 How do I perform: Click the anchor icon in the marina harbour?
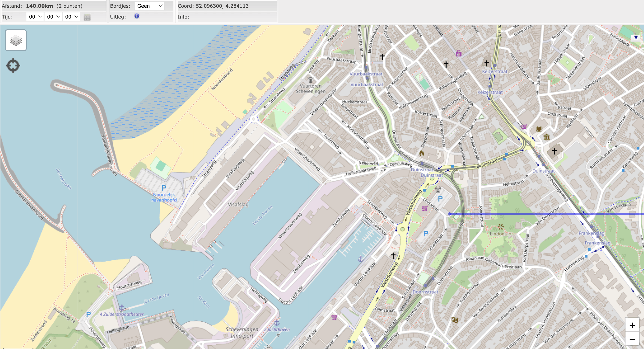click(360, 259)
